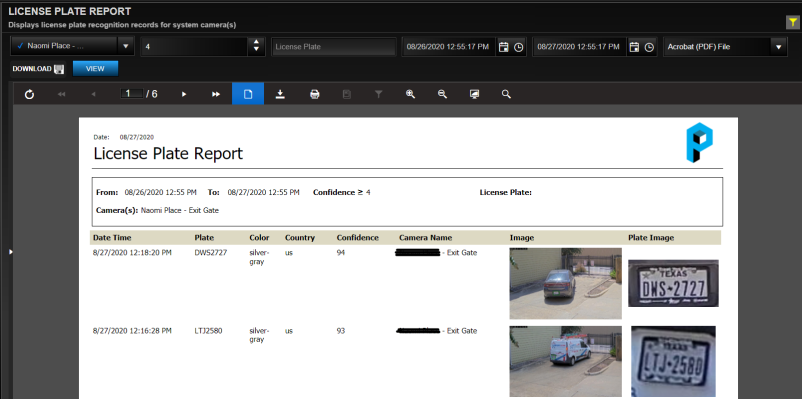The height and width of the screenshot is (399, 802).
Task: Click the Date Time column header
Action: pos(112,238)
